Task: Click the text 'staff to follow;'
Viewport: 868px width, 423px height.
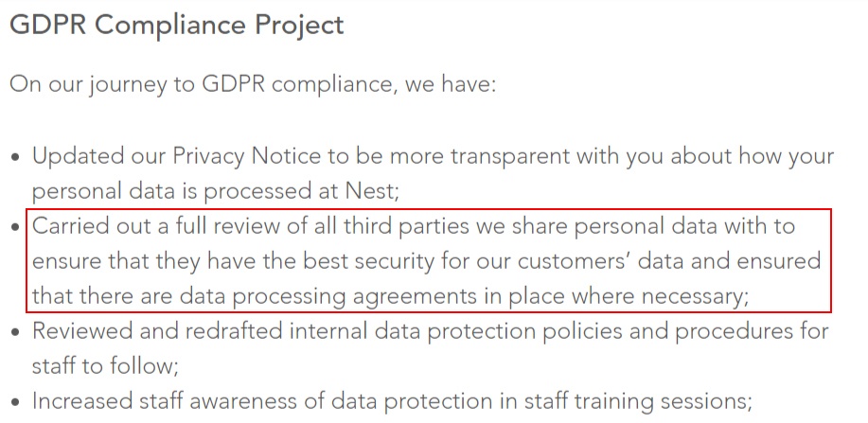Action: 105,366
